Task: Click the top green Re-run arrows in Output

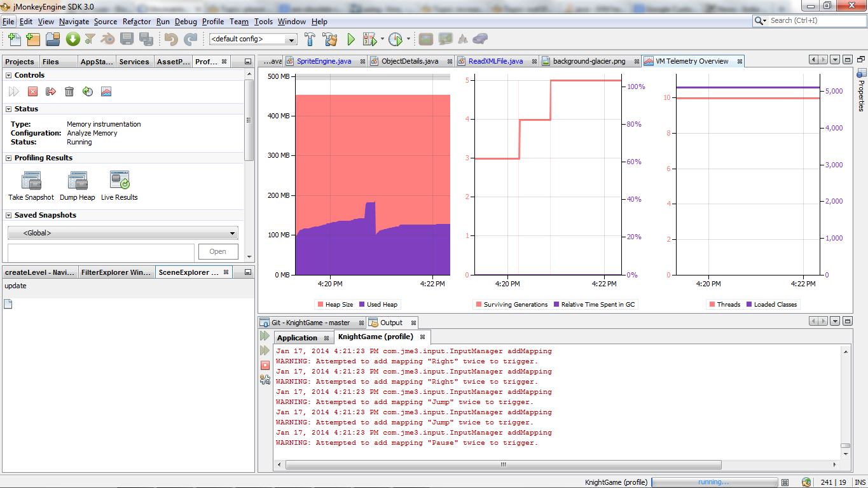Action: (x=265, y=335)
